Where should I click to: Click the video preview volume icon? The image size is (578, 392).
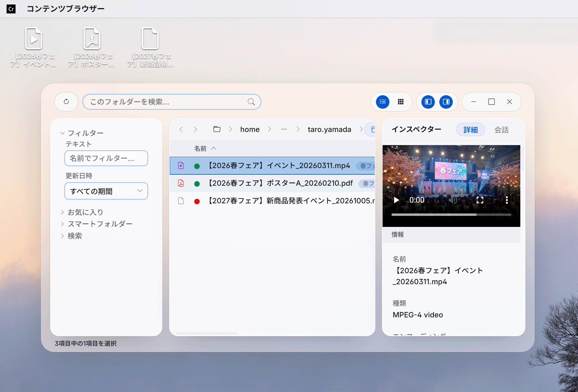(454, 200)
